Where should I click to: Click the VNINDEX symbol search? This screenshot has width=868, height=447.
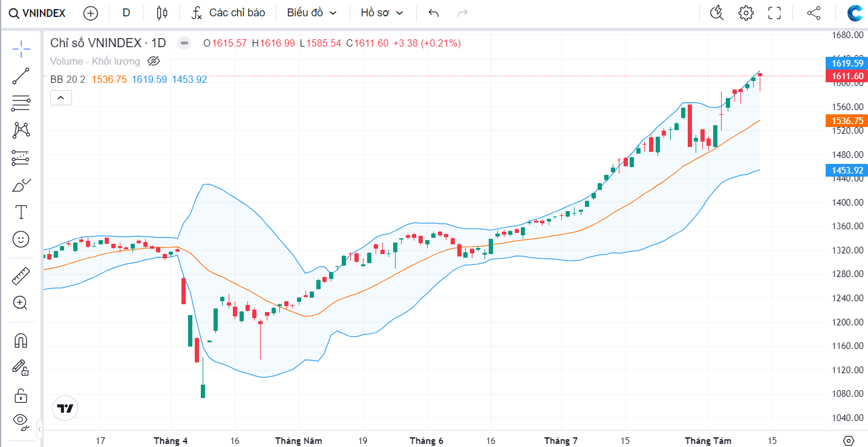tap(38, 13)
